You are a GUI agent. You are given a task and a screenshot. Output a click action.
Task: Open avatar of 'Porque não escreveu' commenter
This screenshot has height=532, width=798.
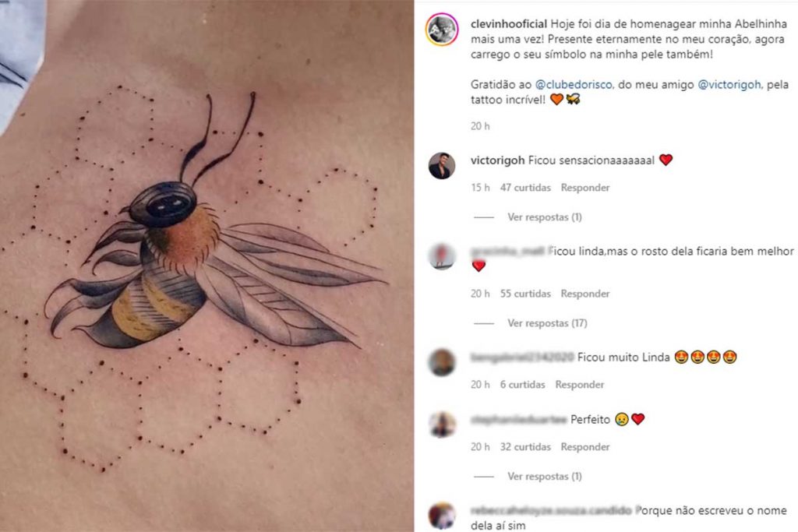(x=442, y=516)
